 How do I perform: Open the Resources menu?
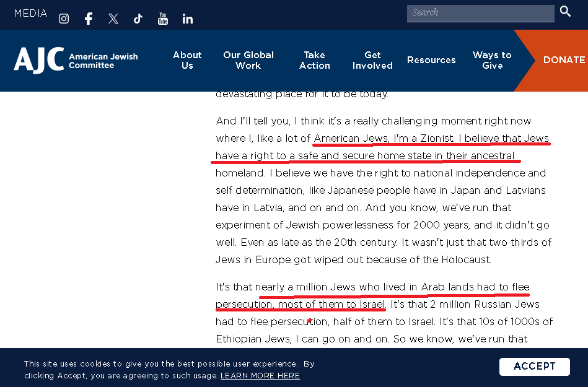(x=431, y=60)
